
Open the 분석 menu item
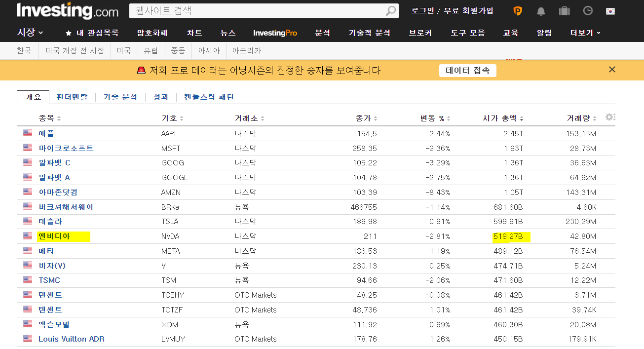tap(322, 33)
